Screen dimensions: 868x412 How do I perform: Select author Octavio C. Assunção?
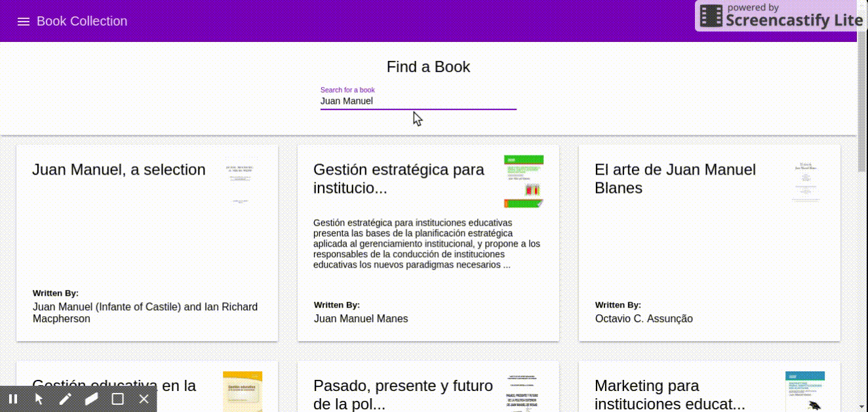pyautogui.click(x=644, y=319)
